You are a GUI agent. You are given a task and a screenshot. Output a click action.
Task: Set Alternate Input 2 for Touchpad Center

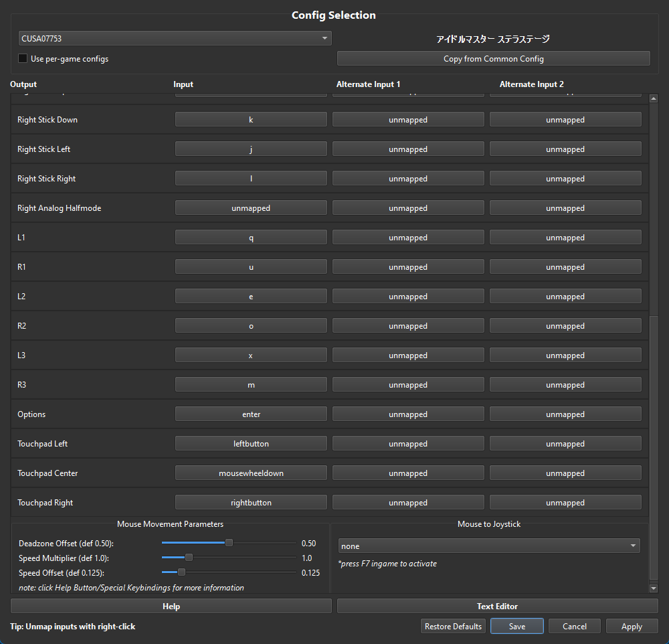click(565, 473)
